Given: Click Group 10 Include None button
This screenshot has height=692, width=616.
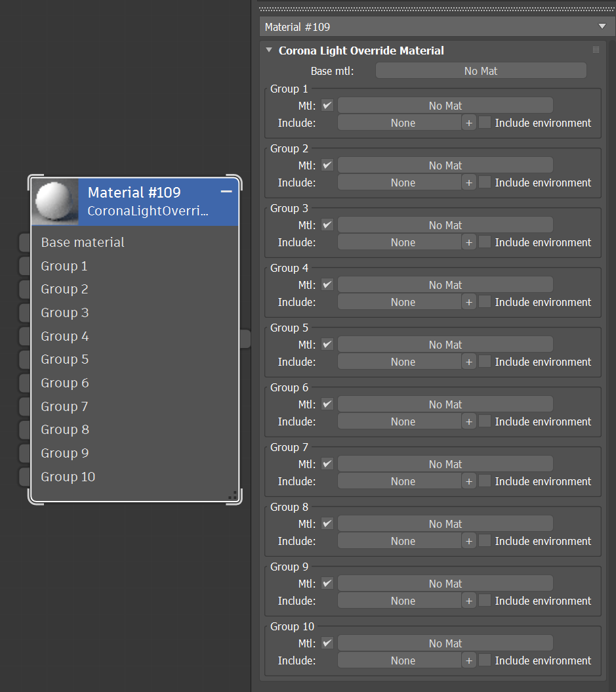Looking at the screenshot, I should tap(400, 660).
